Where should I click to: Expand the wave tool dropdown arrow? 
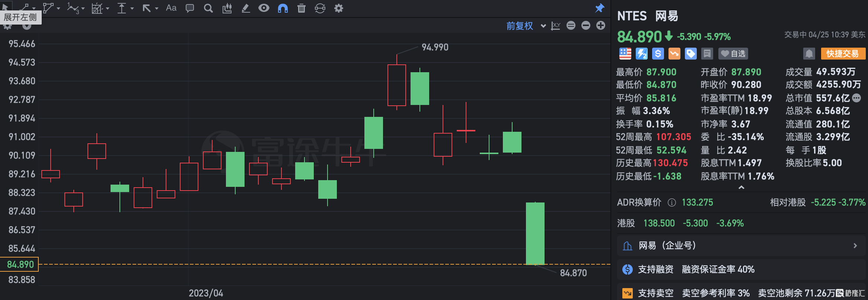[83, 8]
